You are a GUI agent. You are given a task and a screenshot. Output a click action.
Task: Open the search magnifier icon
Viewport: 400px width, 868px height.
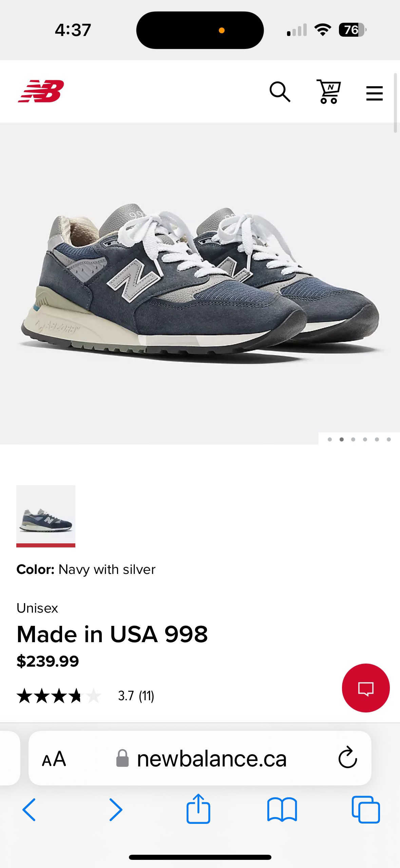280,92
